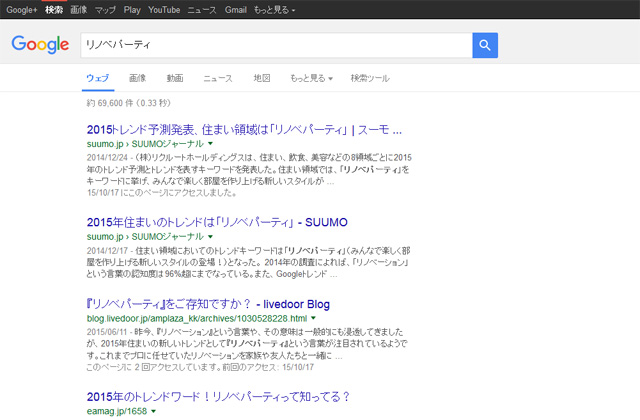The height and width of the screenshot is (420, 640).
Task: Select the ニュース results tab
Action: point(217,77)
